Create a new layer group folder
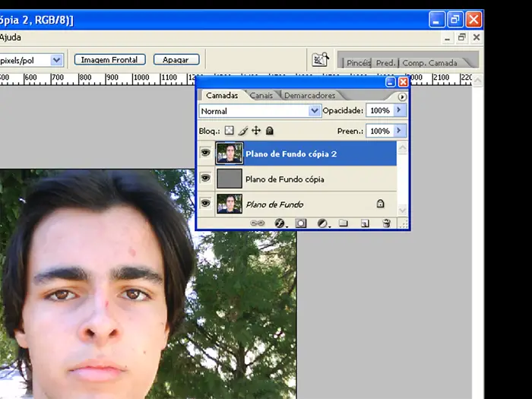The image size is (532, 399). pyautogui.click(x=344, y=223)
